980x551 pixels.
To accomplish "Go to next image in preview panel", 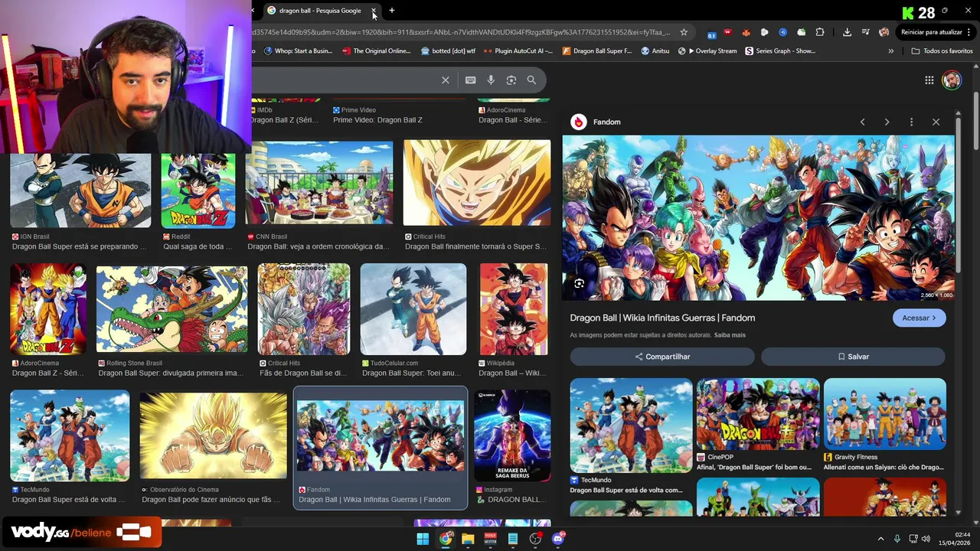I will pos(887,122).
